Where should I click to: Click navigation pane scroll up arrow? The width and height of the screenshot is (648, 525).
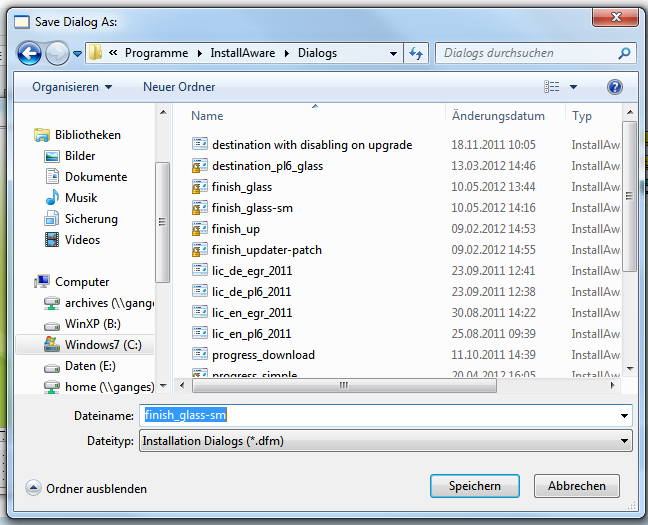(163, 112)
